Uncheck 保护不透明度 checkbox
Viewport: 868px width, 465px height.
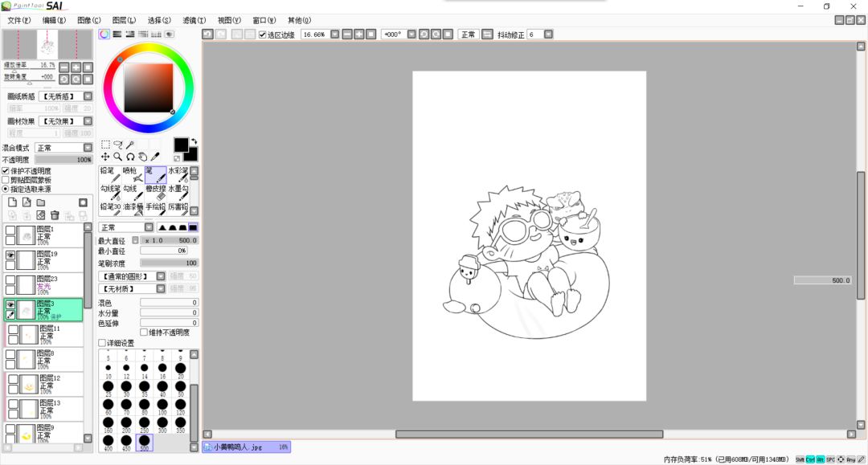point(6,171)
